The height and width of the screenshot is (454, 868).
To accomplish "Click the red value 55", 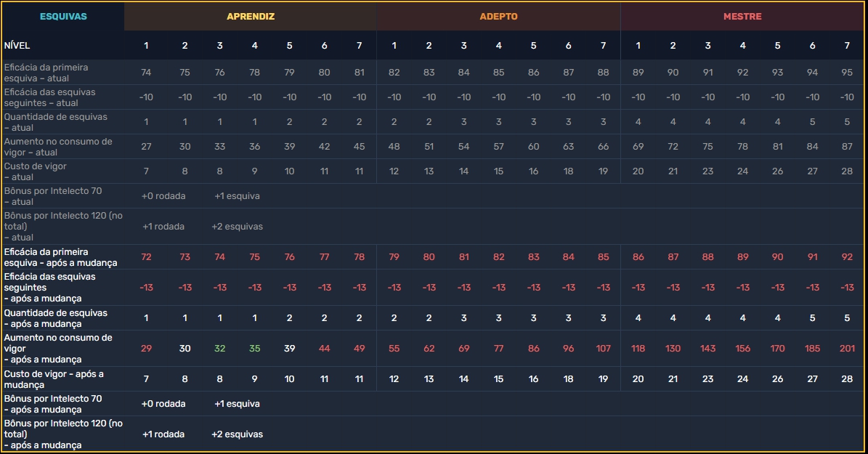I will [394, 348].
